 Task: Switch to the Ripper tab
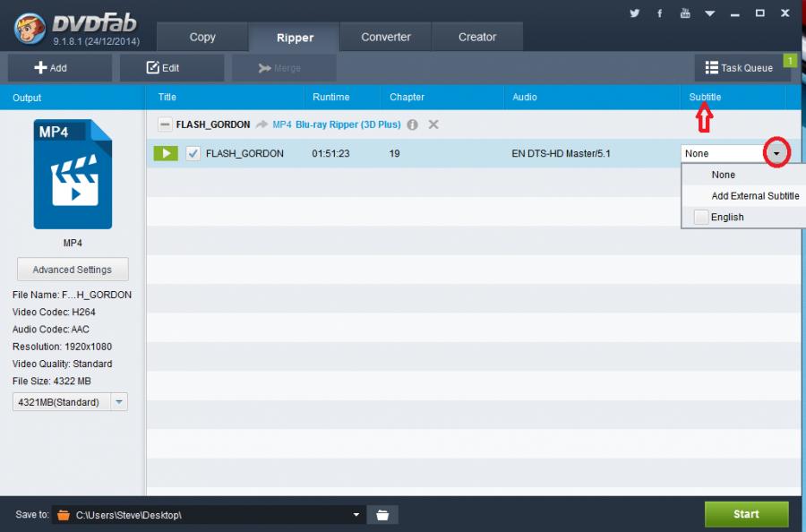(295, 37)
